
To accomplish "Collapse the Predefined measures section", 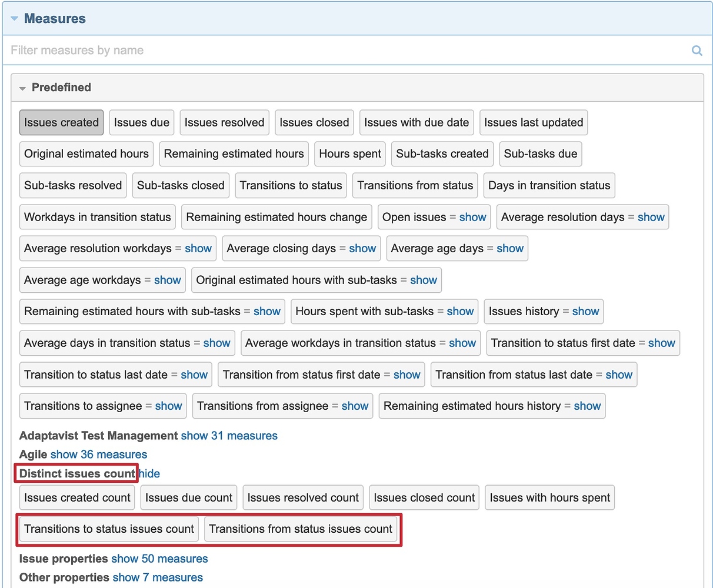I will (22, 87).
